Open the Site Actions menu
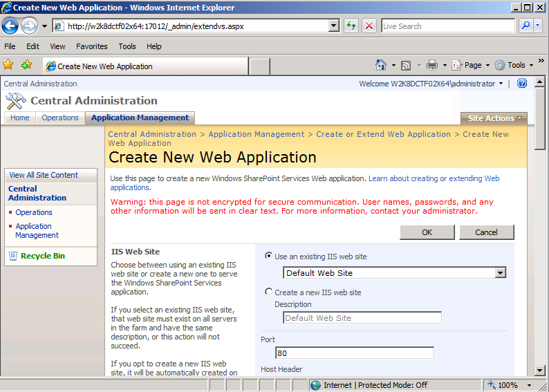 pyautogui.click(x=494, y=118)
